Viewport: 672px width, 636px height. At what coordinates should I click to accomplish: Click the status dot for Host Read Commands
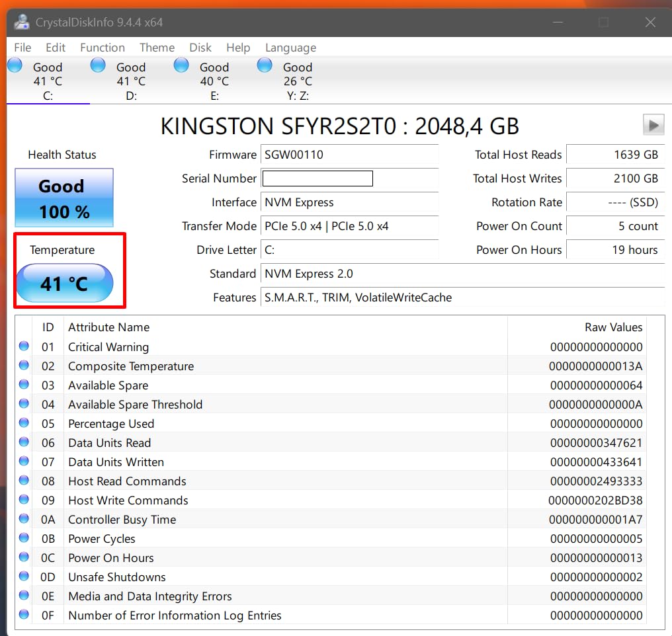pos(24,480)
